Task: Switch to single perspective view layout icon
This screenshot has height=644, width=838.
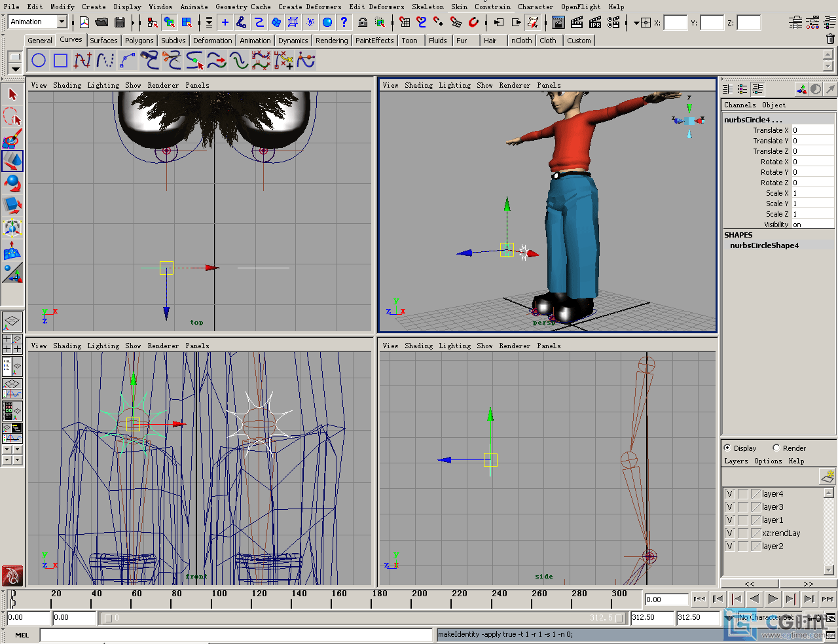Action: pyautogui.click(x=12, y=321)
